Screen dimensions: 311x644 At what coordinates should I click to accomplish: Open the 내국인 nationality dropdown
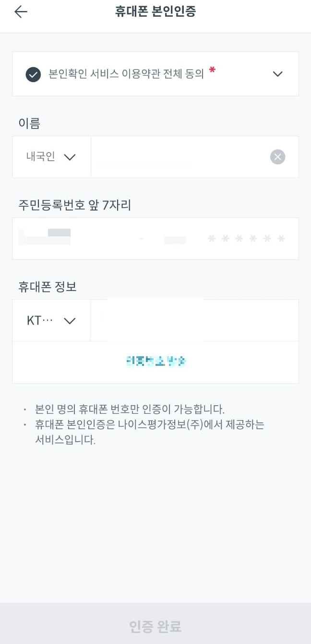[x=50, y=157]
